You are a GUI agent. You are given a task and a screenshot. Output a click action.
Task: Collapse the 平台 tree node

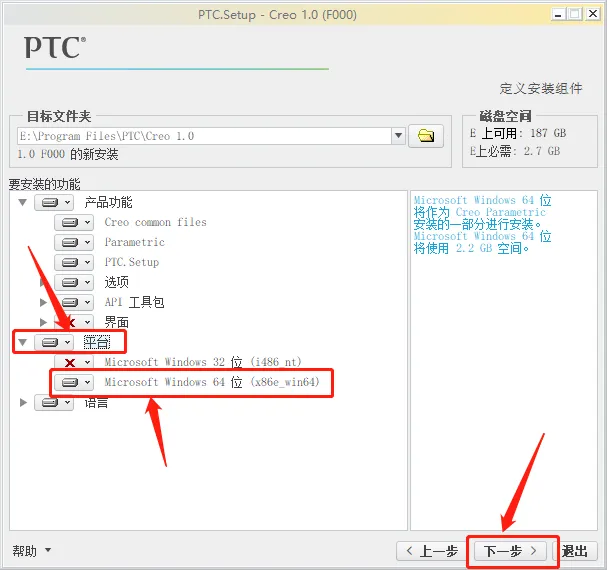[x=23, y=342]
